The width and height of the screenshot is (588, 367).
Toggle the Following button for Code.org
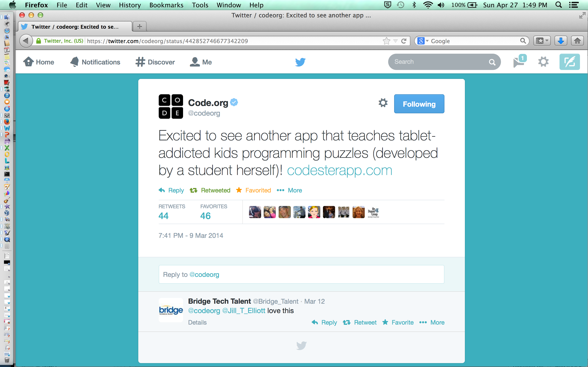pyautogui.click(x=419, y=104)
